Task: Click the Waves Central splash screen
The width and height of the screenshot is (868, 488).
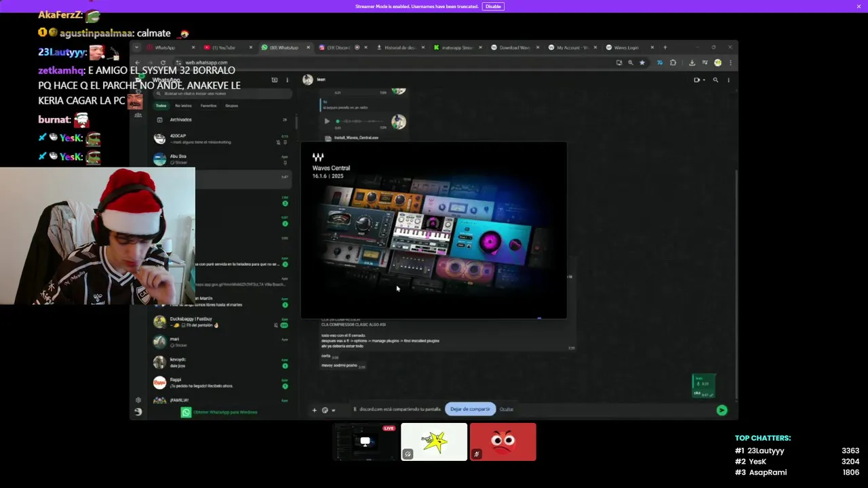Action: [433, 230]
